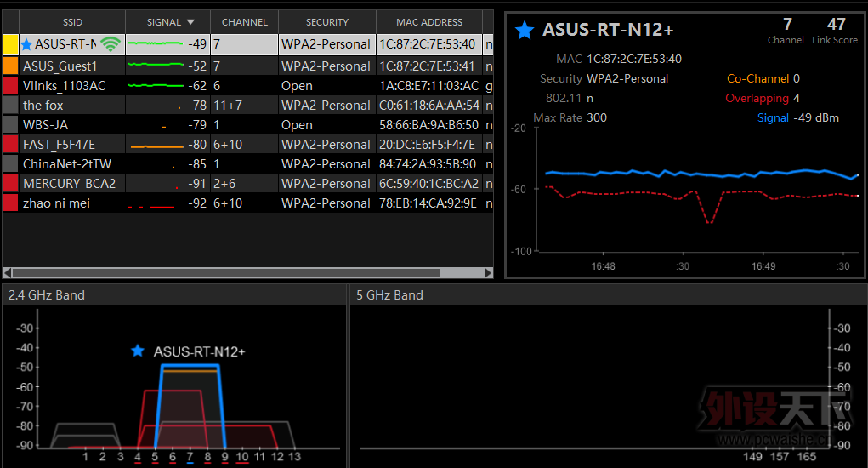Click the 2.4 GHz Band panel title
868x468 pixels.
(47, 294)
